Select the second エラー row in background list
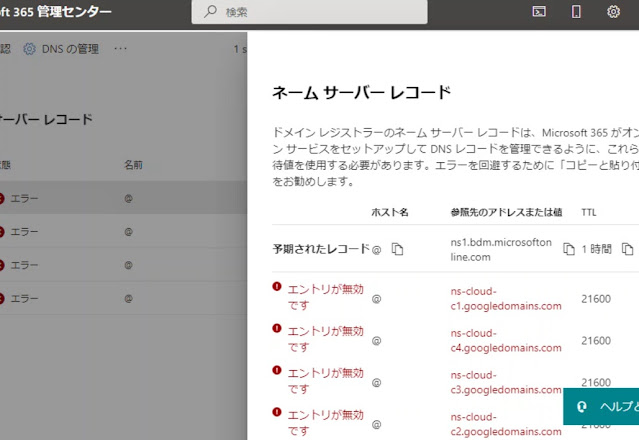Screen dimensions: 639x440 point(123,232)
